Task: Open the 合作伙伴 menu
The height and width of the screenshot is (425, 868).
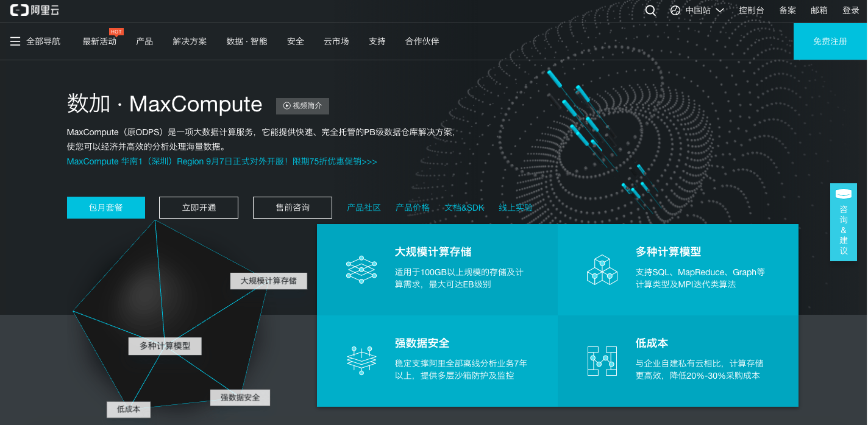Action: 422,41
